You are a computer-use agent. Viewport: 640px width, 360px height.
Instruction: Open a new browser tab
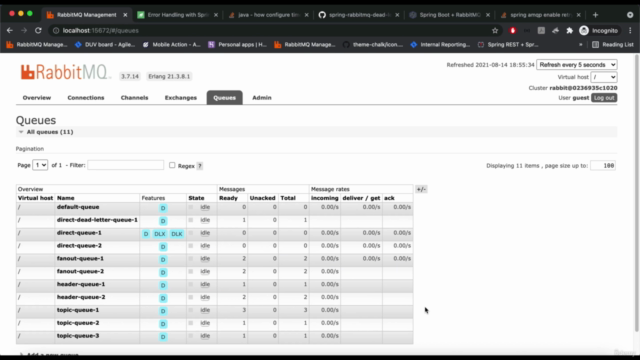tap(596, 15)
